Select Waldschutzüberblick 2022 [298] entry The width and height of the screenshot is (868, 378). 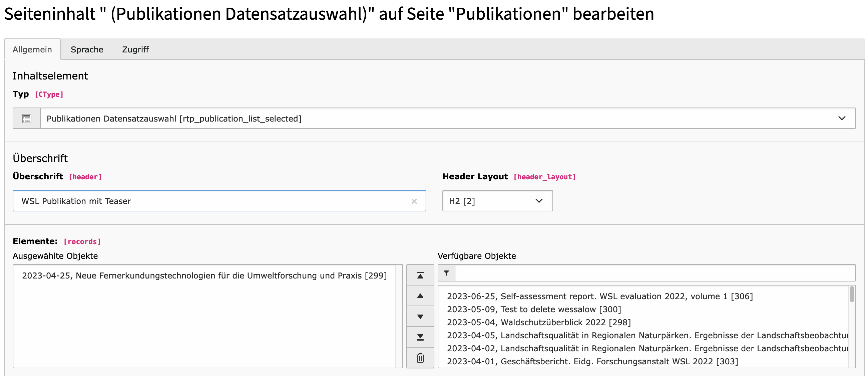coord(538,322)
